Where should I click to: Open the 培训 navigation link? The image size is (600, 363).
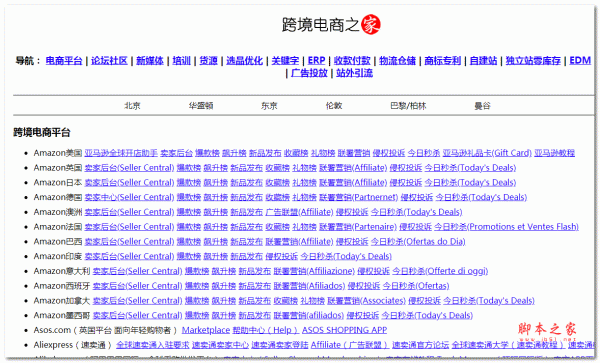tap(181, 60)
